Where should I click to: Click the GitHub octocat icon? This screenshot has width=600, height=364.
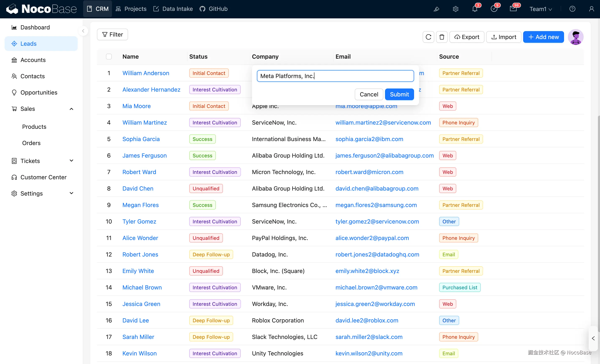[x=202, y=9]
